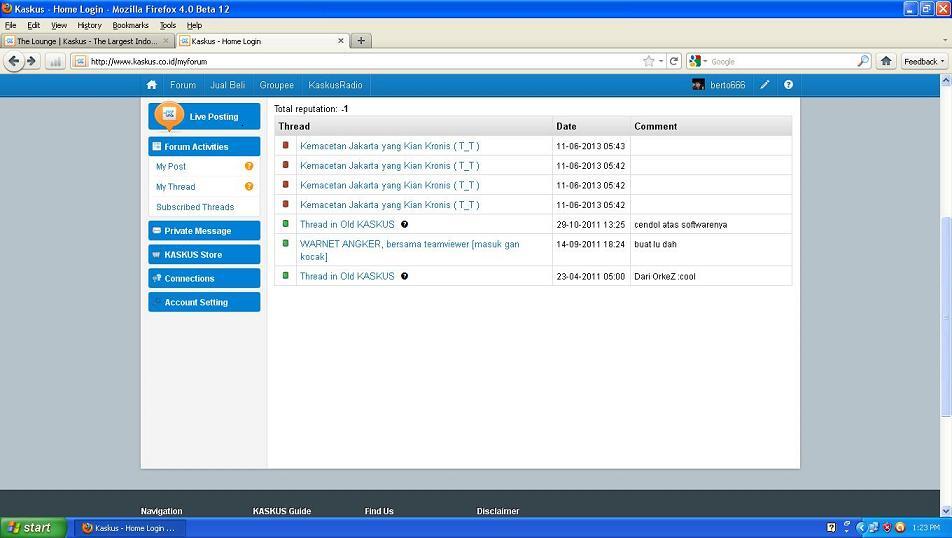Screen dimensions: 952x538
Task: Click the comment text 'cendol atas softwarenya'
Action: (x=681, y=225)
